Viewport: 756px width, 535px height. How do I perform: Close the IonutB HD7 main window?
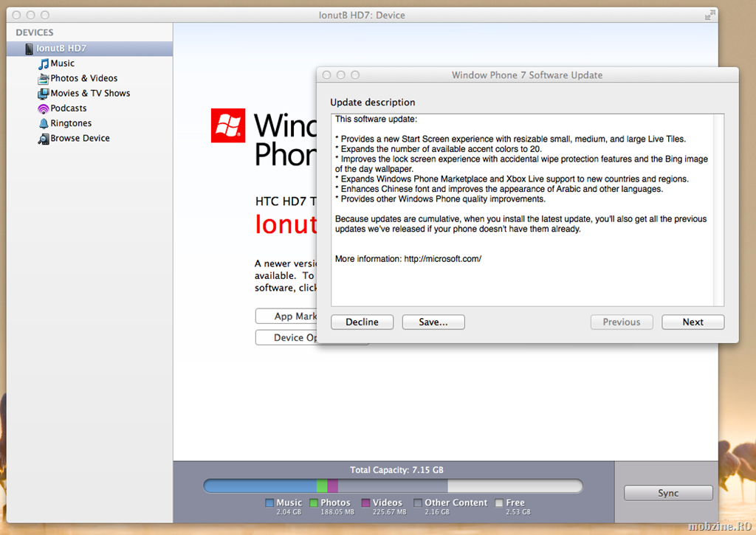pos(16,15)
